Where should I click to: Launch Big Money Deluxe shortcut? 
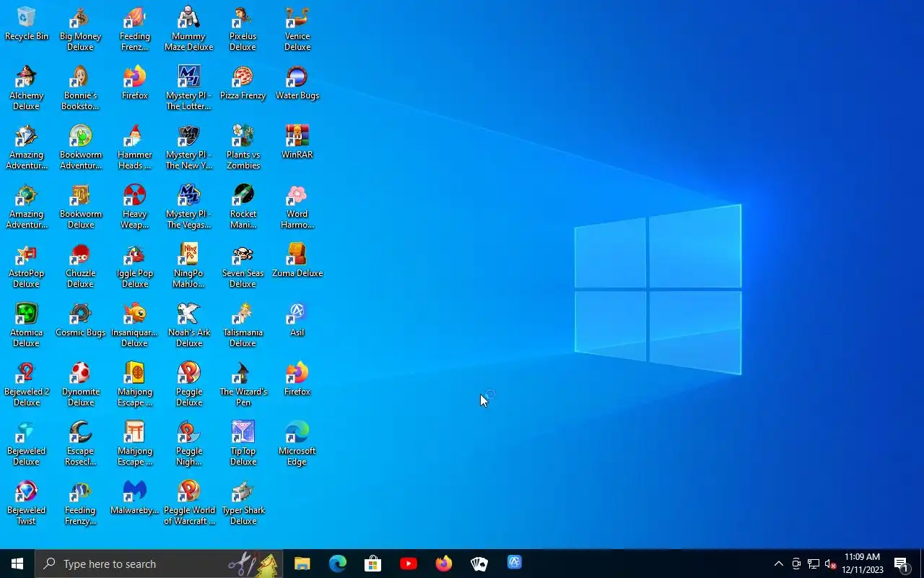click(x=81, y=29)
